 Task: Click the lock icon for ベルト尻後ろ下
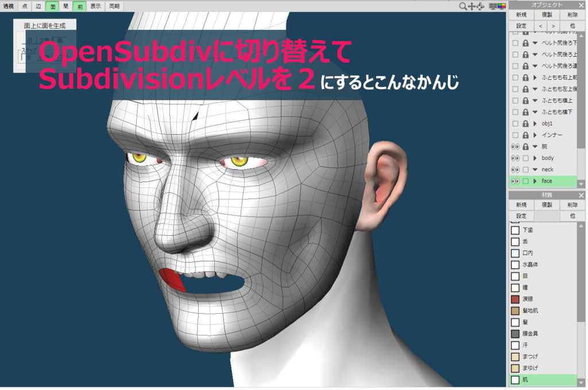(526, 43)
